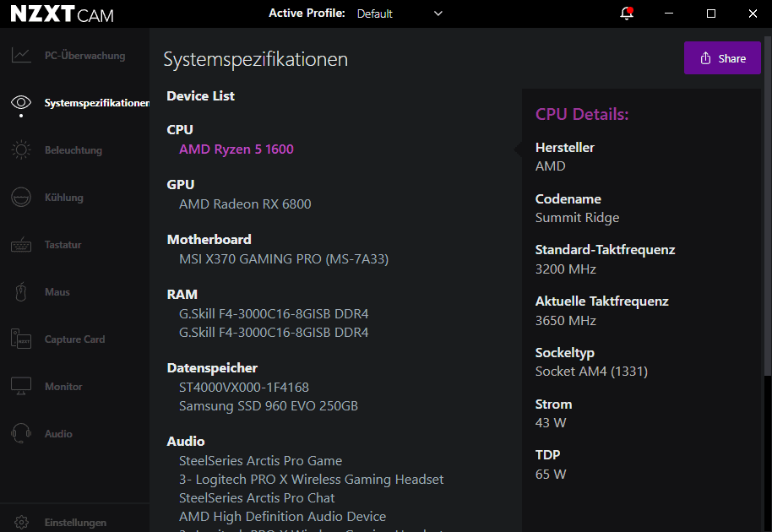Click the vertical scrollbar thumb
This screenshot has width=772, height=532.
coord(768,206)
